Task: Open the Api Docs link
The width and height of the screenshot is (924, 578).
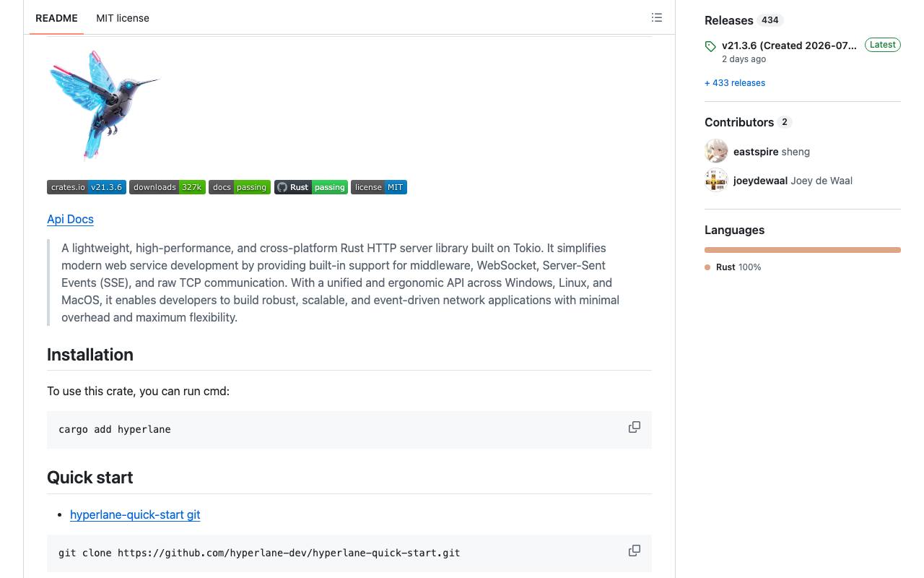Action: [x=70, y=219]
